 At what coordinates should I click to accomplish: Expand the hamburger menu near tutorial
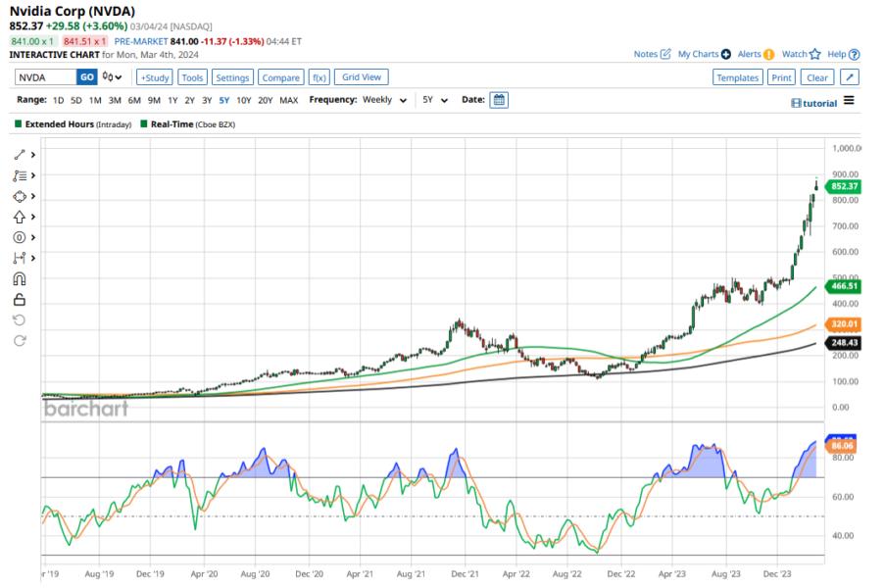click(x=849, y=100)
